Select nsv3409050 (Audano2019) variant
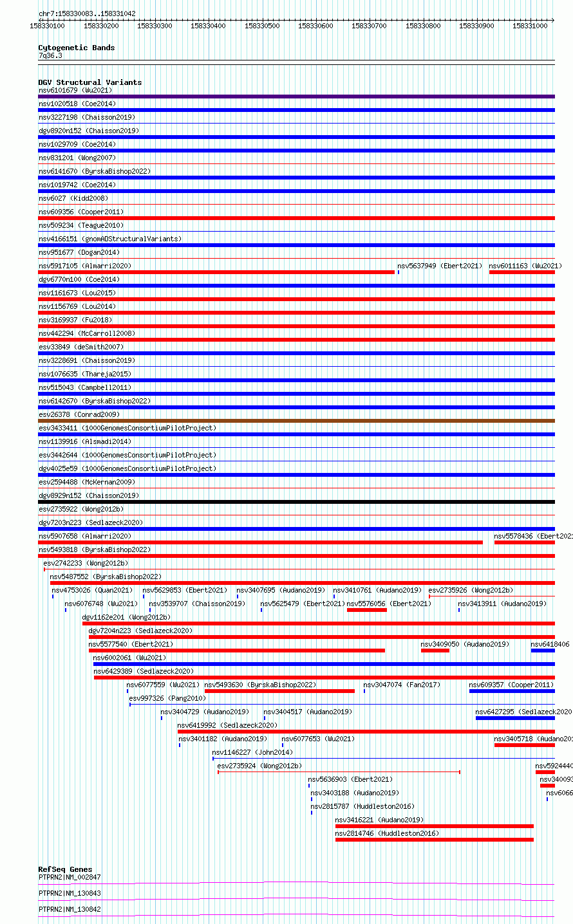 pyautogui.click(x=465, y=644)
